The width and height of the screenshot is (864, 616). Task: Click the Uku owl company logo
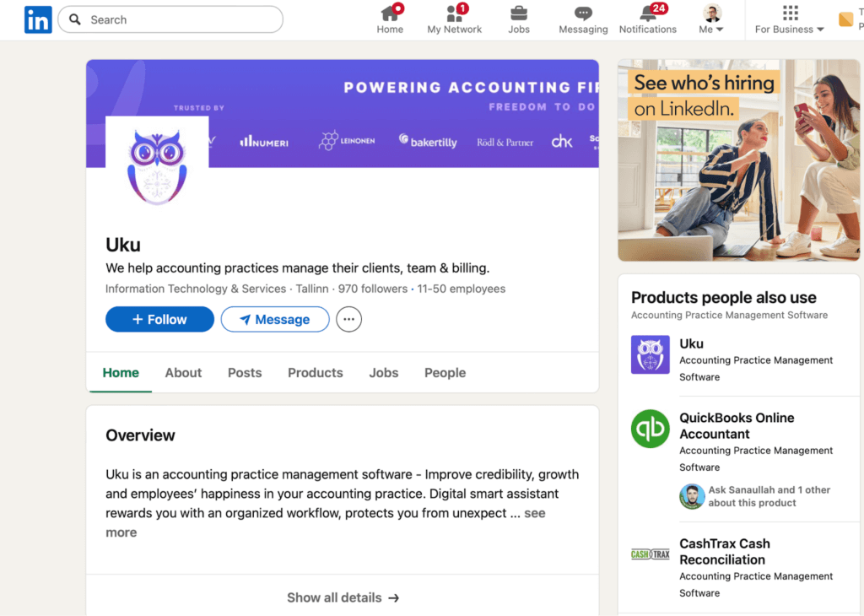pyautogui.click(x=157, y=167)
